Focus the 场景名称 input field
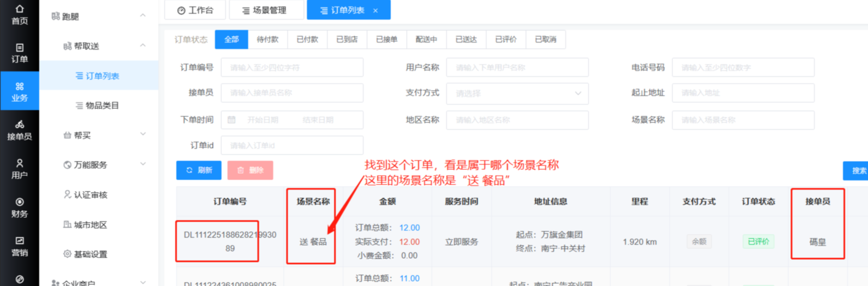The height and width of the screenshot is (286, 868). (743, 120)
